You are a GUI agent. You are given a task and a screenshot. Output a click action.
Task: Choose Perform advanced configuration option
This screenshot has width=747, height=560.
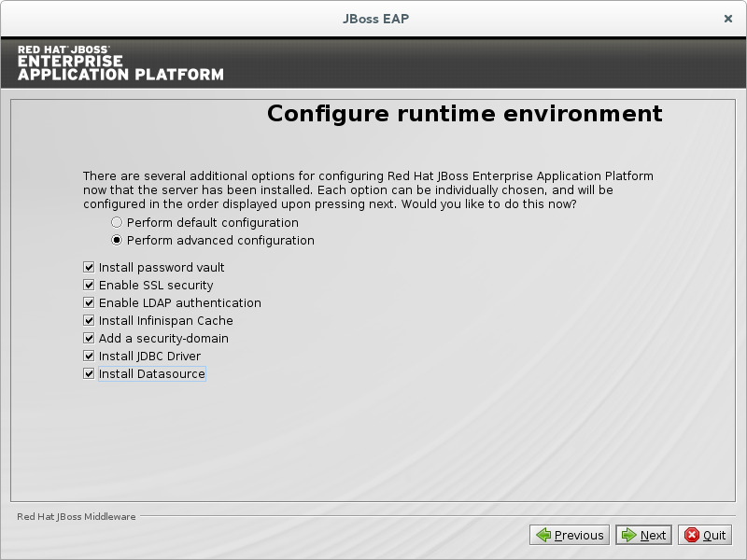[117, 241]
